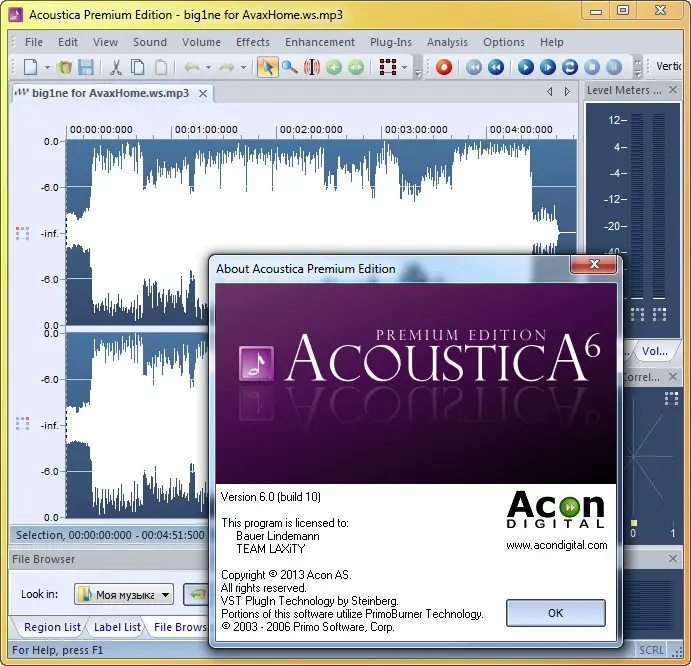The image size is (691, 666).
Task: Open the File menu
Action: [x=34, y=42]
